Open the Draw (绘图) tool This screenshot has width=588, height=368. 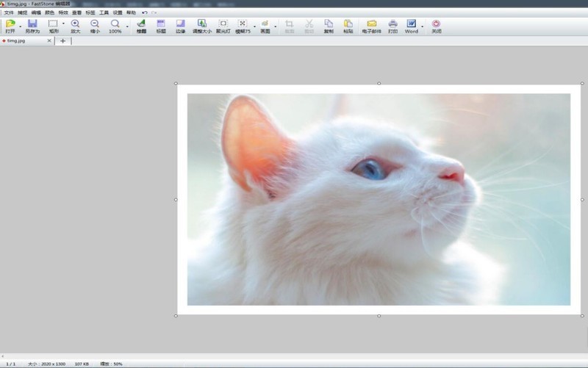[x=141, y=24]
